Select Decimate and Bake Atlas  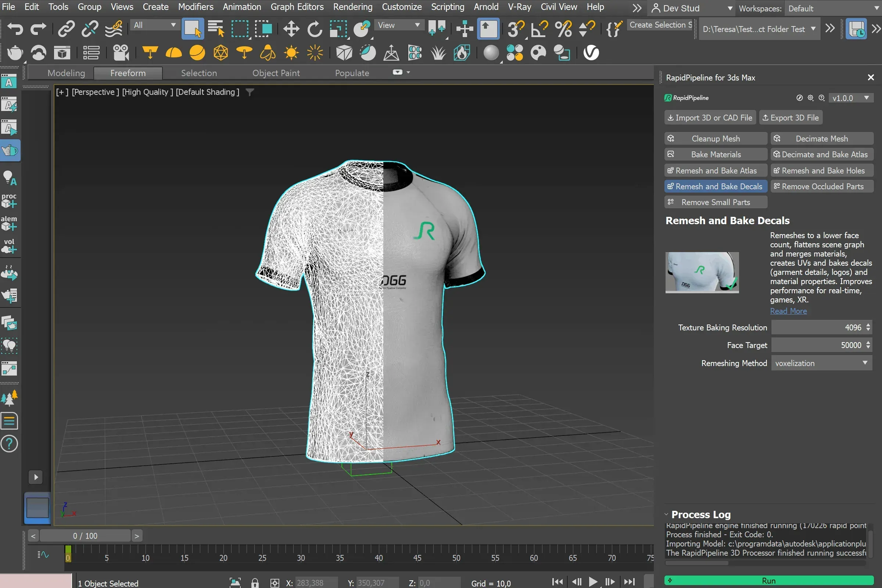(x=822, y=154)
